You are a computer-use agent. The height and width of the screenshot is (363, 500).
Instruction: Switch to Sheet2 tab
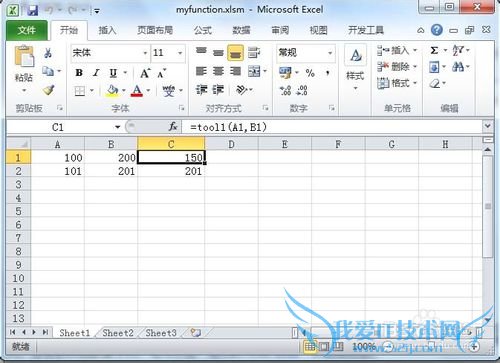coord(118,333)
